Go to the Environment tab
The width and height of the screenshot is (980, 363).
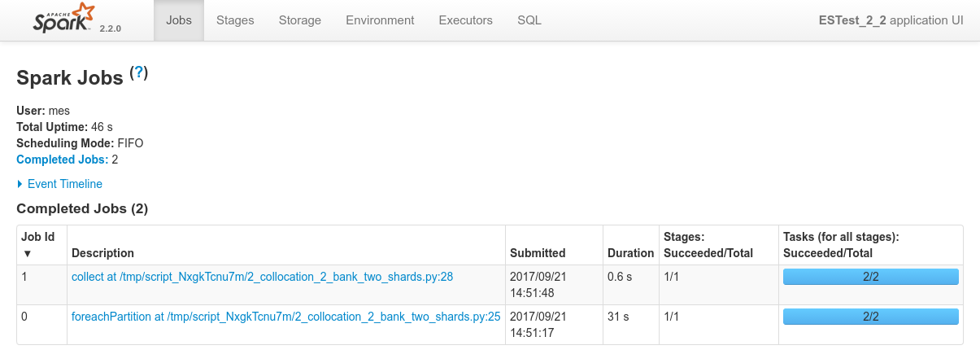coord(380,20)
